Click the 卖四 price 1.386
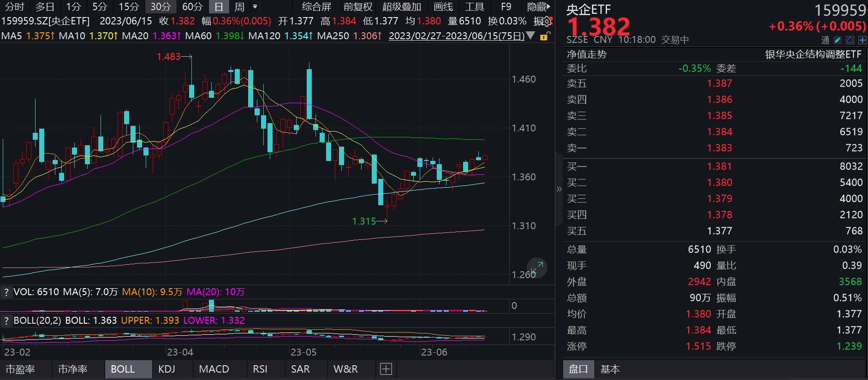This screenshot has height=380, width=868. pyautogui.click(x=719, y=100)
